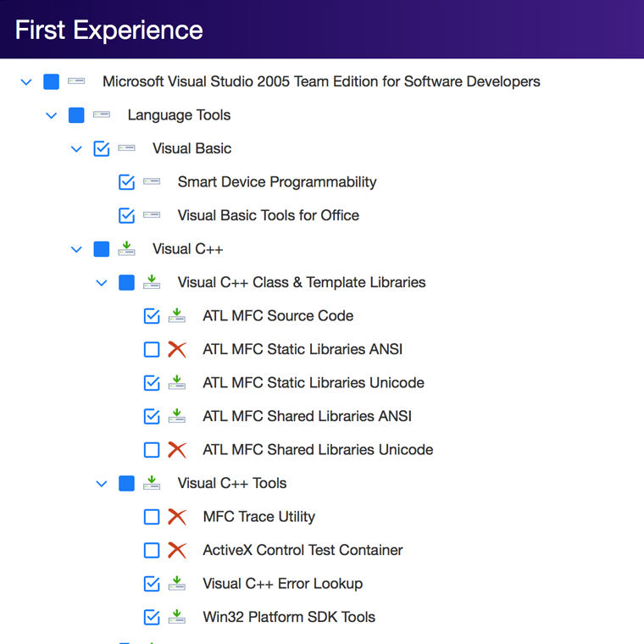Click the install-state icon beside Microsoft Visual Studio 2005
The width and height of the screenshot is (644, 644).
tap(76, 81)
